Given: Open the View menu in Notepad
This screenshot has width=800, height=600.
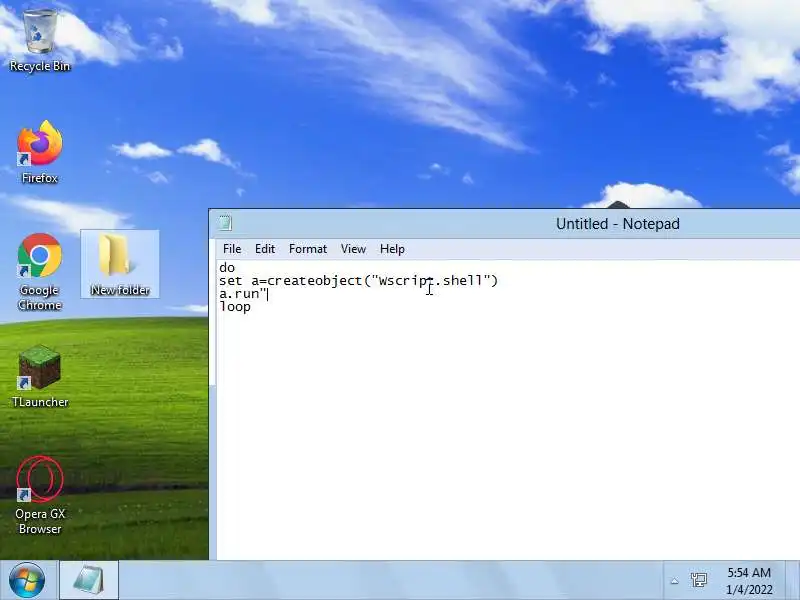Looking at the screenshot, I should pos(353,249).
